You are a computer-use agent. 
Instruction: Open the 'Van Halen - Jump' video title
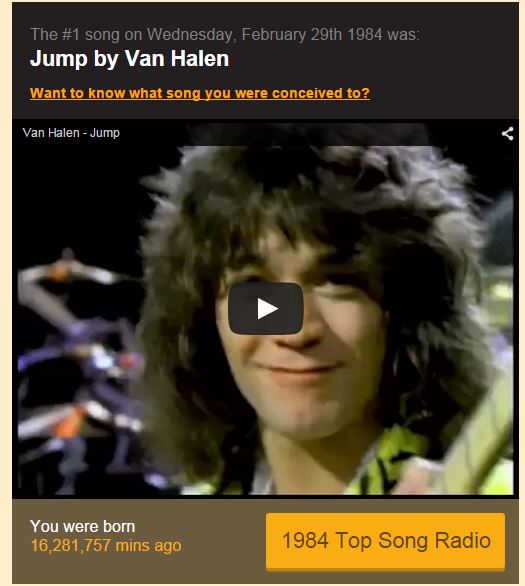[x=71, y=133]
